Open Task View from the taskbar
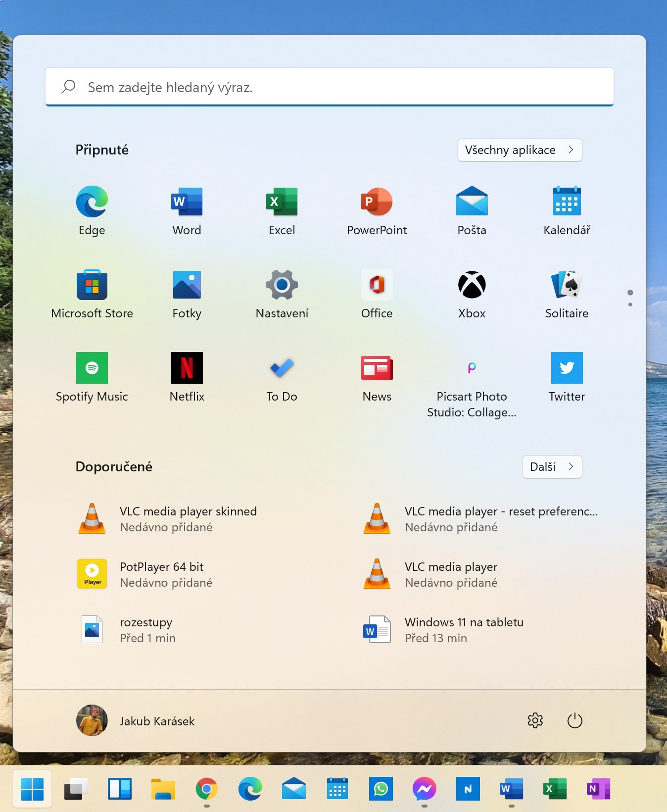 pyautogui.click(x=76, y=789)
